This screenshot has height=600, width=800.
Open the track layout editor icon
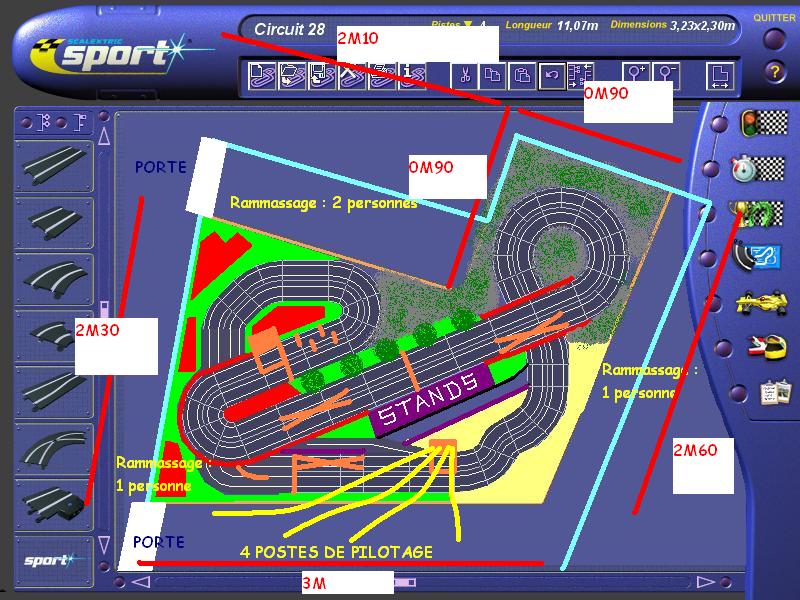click(762, 257)
